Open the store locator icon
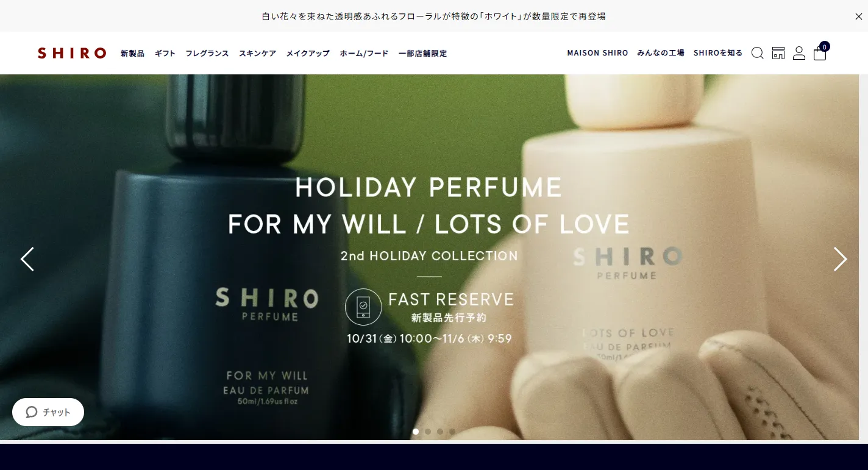This screenshot has height=470, width=868. (778, 53)
